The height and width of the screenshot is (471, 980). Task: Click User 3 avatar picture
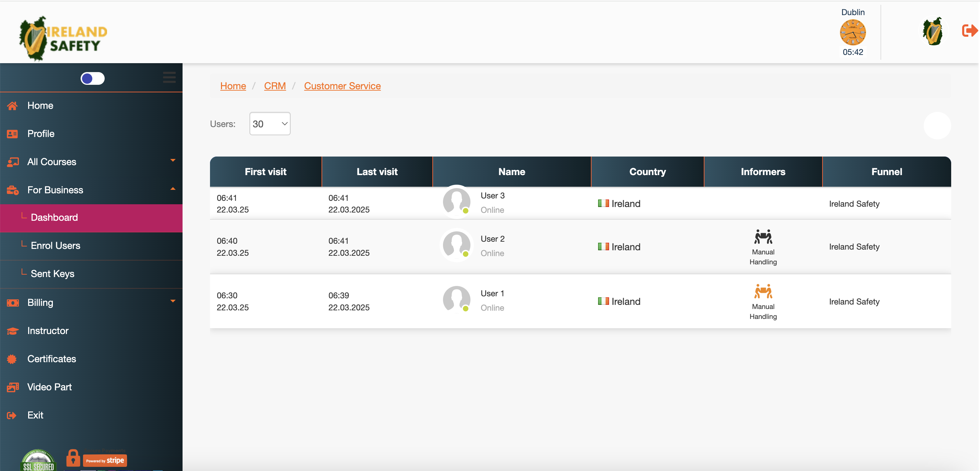tap(456, 201)
